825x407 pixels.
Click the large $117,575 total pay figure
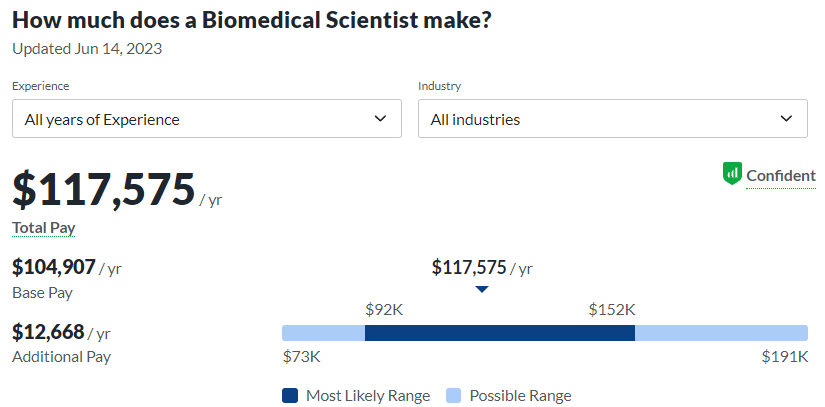click(x=103, y=189)
